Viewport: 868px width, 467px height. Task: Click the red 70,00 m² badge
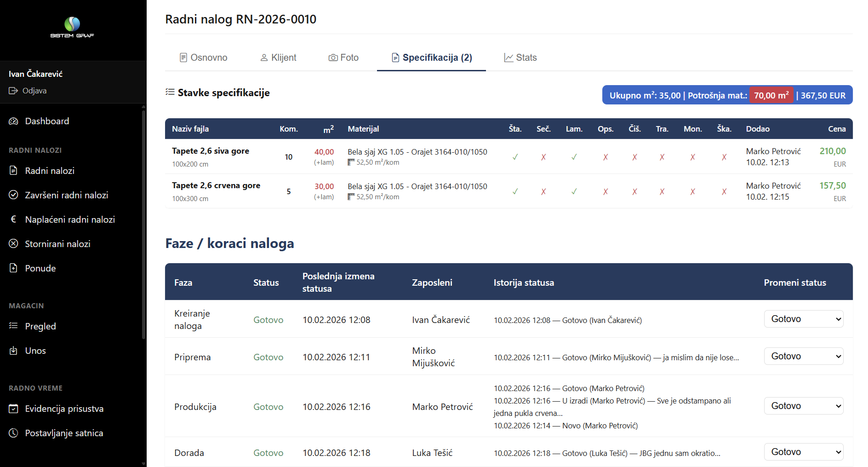[x=771, y=95]
